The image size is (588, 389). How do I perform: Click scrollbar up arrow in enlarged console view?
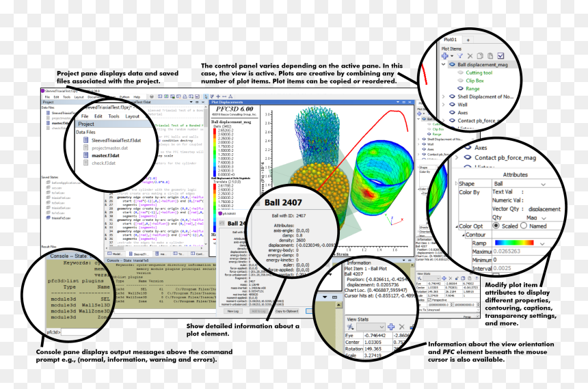(x=338, y=305)
